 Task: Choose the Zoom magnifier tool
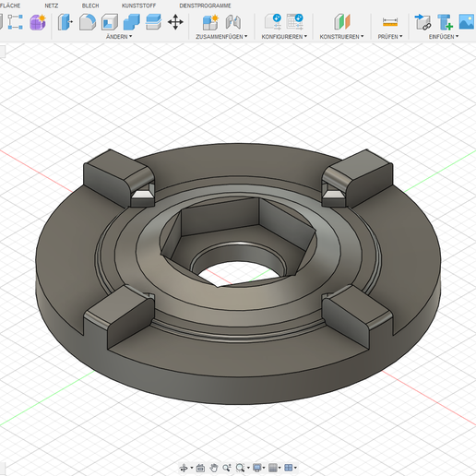click(227, 468)
